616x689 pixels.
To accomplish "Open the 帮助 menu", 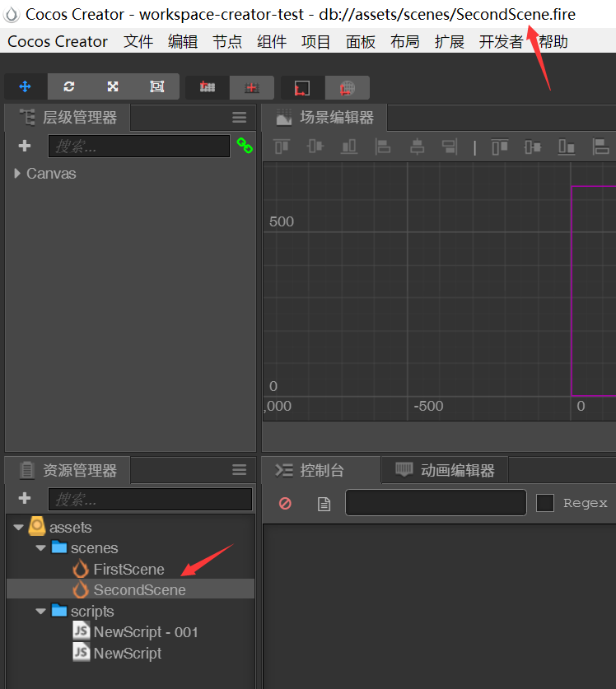I will (x=553, y=42).
